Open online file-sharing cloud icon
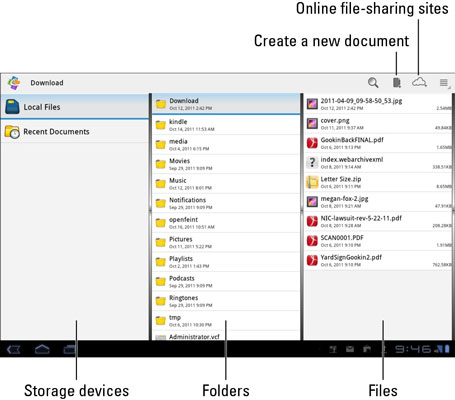This screenshot has height=400, width=455. tap(419, 82)
